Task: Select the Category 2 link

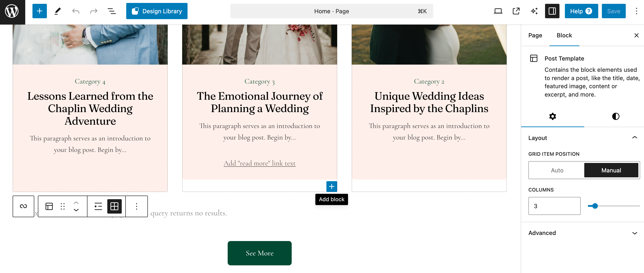Action: (429, 81)
